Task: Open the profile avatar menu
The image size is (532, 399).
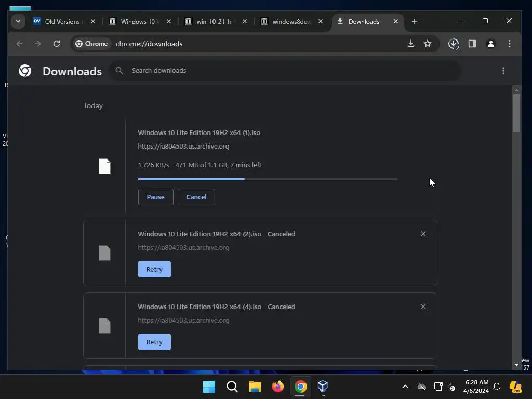Action: click(x=490, y=44)
